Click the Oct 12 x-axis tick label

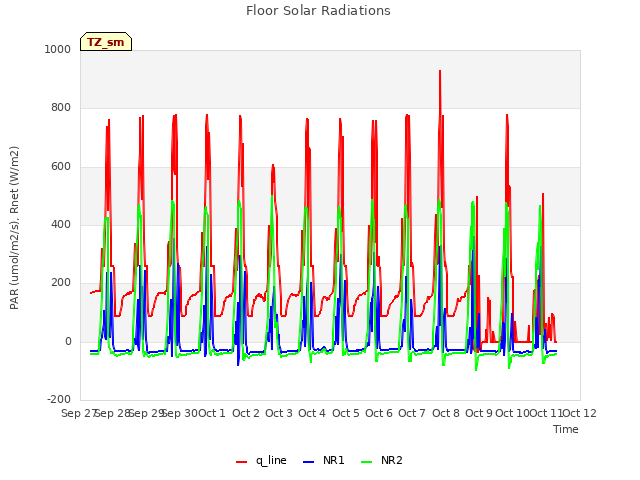pyautogui.click(x=579, y=413)
